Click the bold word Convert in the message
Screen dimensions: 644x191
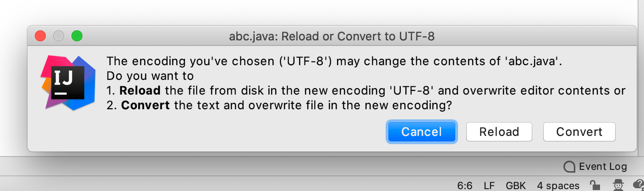pyautogui.click(x=145, y=105)
